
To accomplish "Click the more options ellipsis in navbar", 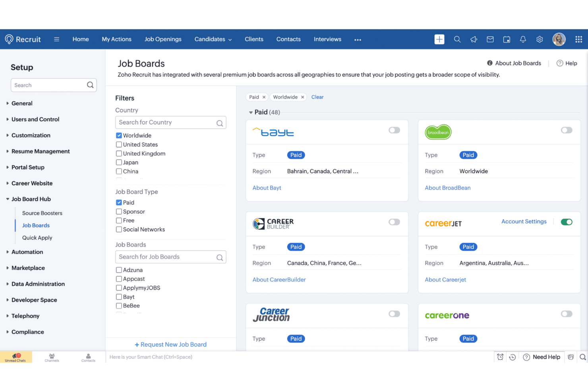I will click(x=358, y=40).
